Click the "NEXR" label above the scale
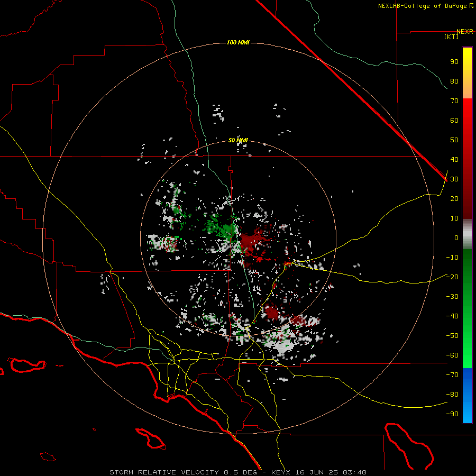The image size is (476, 476). pyautogui.click(x=465, y=32)
